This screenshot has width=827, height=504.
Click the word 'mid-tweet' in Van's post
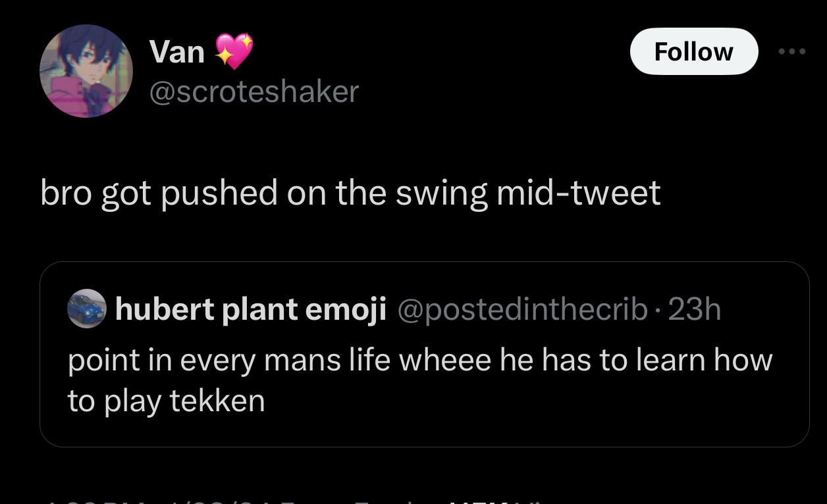coord(578,193)
